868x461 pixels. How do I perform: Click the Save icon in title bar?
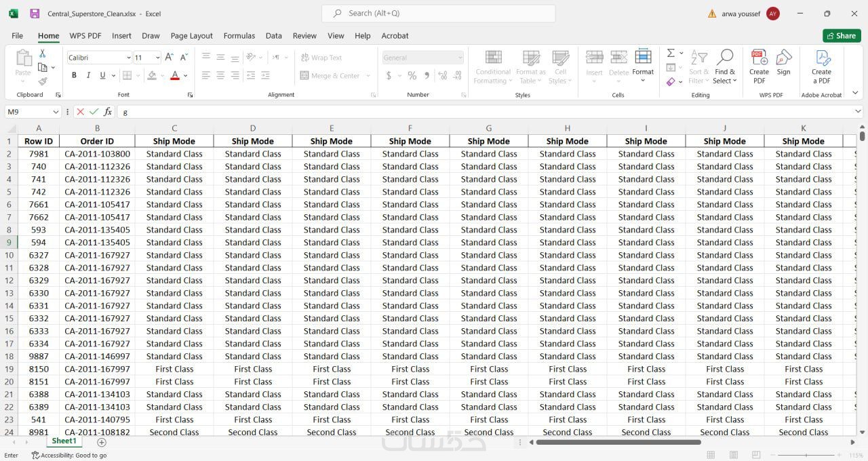(35, 14)
